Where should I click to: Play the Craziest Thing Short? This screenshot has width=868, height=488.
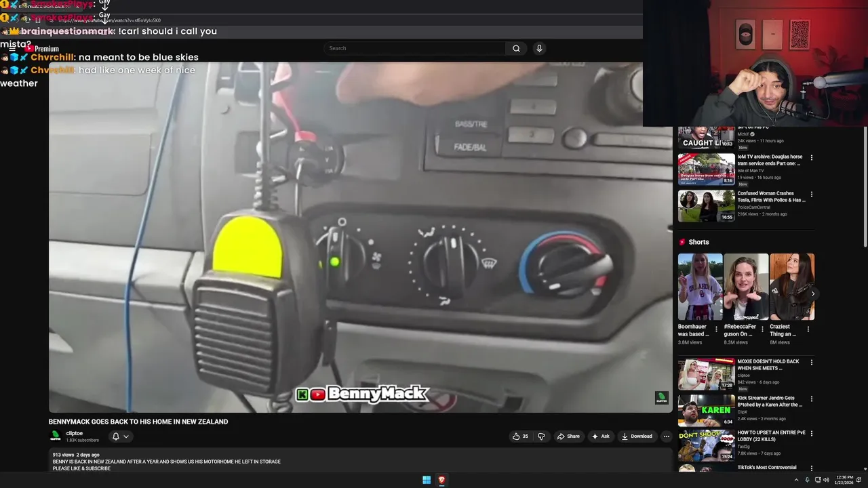(792, 287)
